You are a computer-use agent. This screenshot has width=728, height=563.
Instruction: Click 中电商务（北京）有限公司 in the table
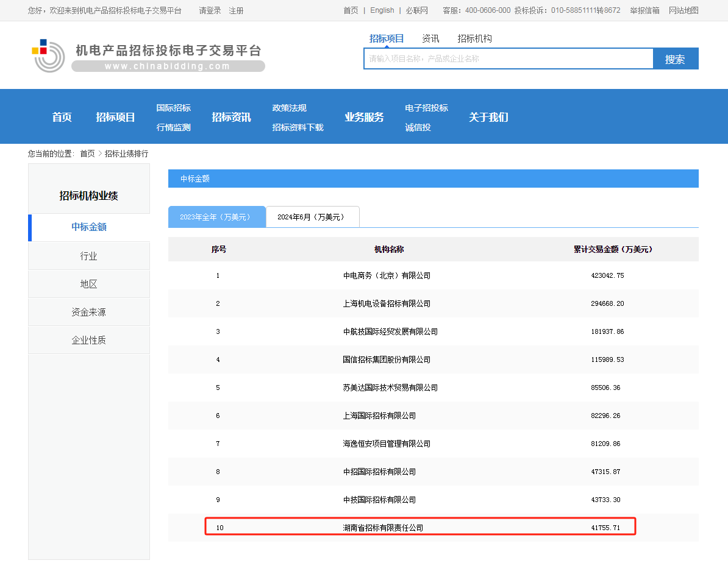pos(387,275)
